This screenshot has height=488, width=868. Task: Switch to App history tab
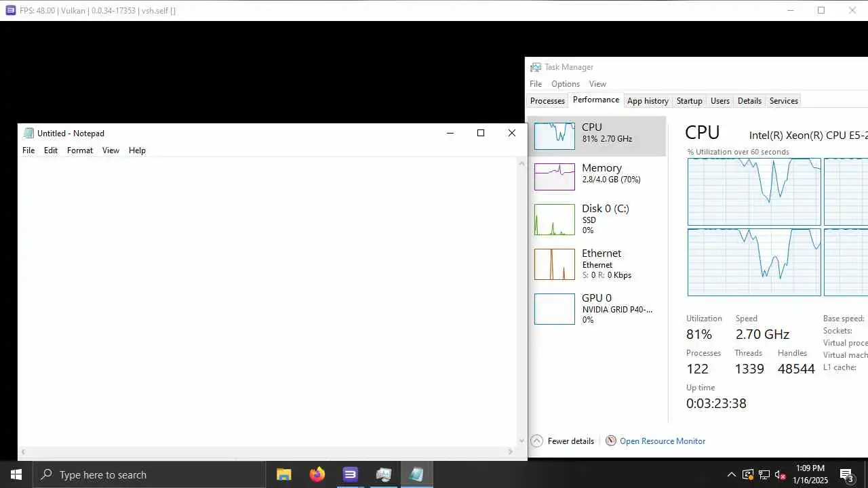pyautogui.click(x=648, y=101)
